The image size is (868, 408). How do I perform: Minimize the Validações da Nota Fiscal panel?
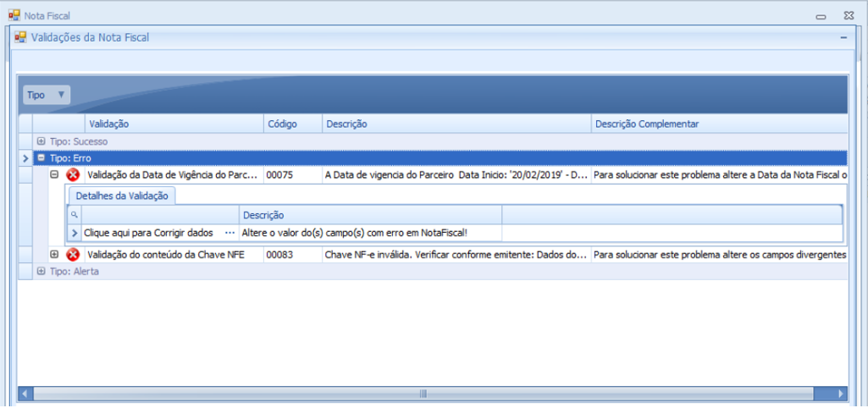(843, 37)
